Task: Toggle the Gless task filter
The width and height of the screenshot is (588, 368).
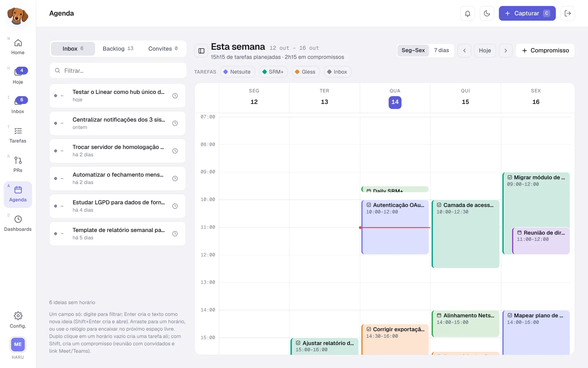Action: [x=305, y=72]
